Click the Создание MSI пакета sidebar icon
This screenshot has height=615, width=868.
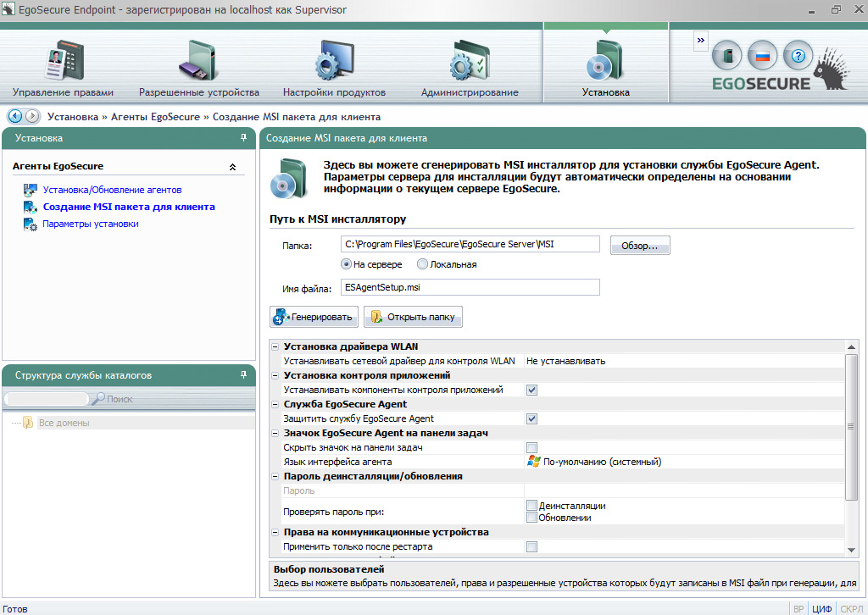click(x=30, y=207)
